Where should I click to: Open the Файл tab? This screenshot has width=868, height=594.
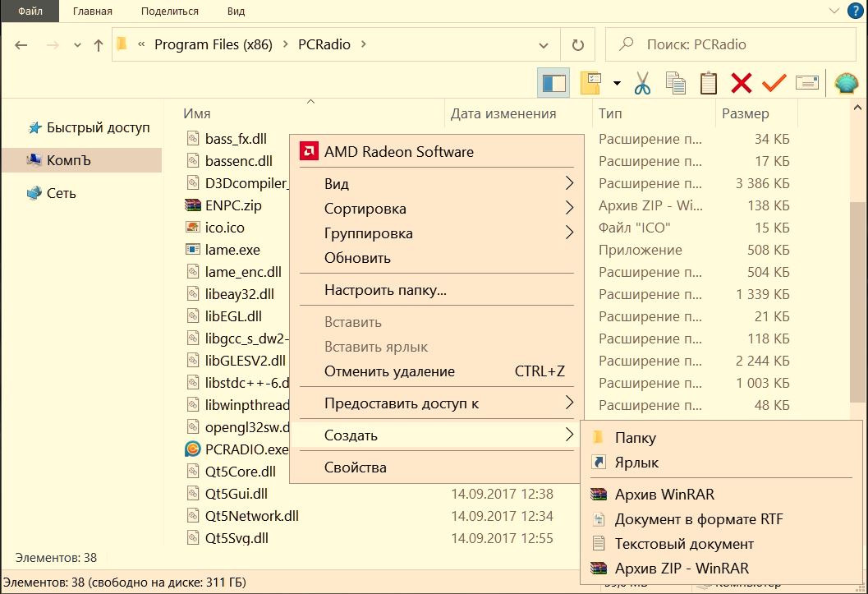pos(30,11)
